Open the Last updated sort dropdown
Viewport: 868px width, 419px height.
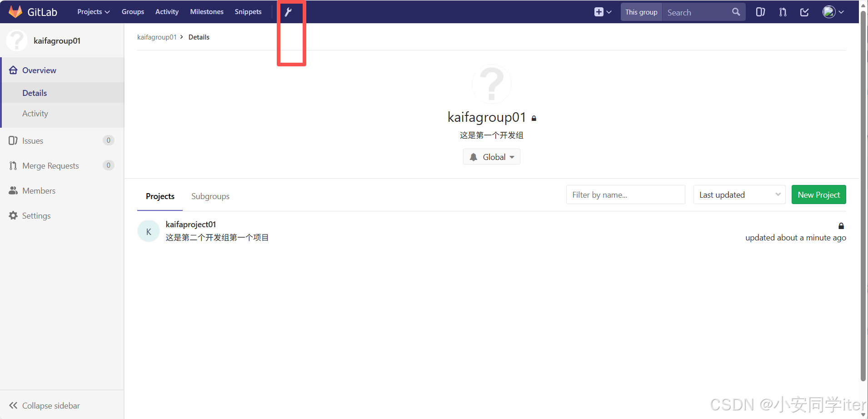click(739, 195)
